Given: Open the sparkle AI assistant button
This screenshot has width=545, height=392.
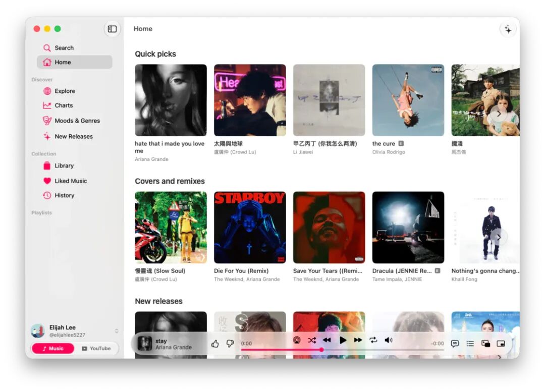Looking at the screenshot, I should 508,30.
